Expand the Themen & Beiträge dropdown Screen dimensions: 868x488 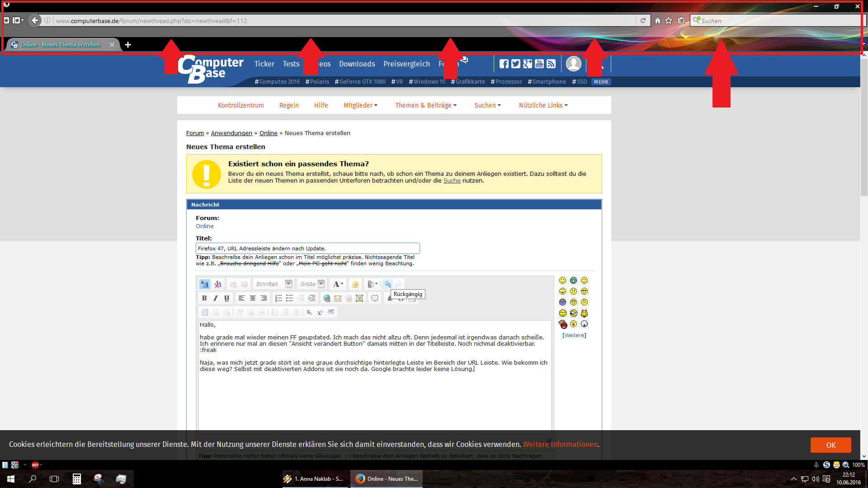point(426,105)
